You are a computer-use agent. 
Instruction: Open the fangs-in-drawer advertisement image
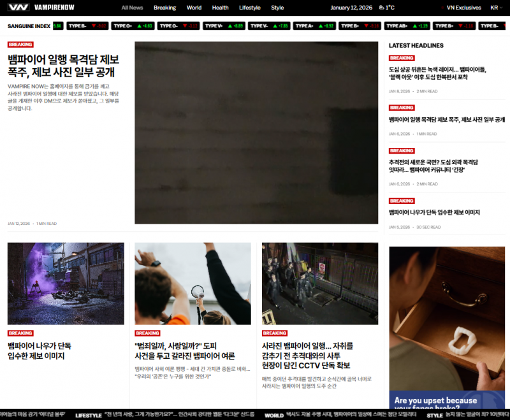pos(447,319)
